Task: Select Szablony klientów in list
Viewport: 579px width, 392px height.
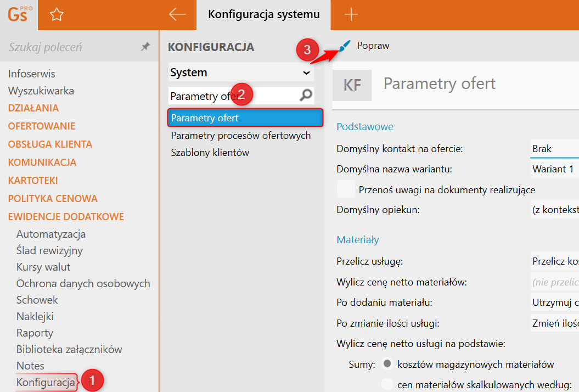Action: (210, 153)
